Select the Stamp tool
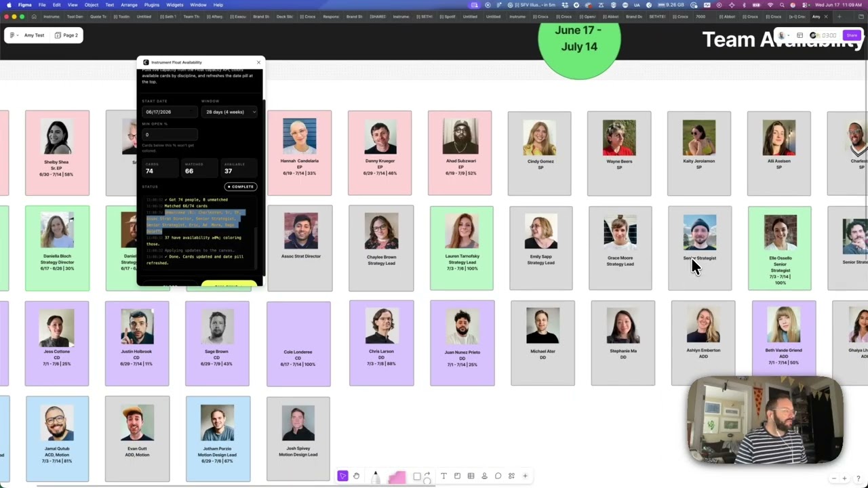The width and height of the screenshot is (868, 488). click(484, 476)
